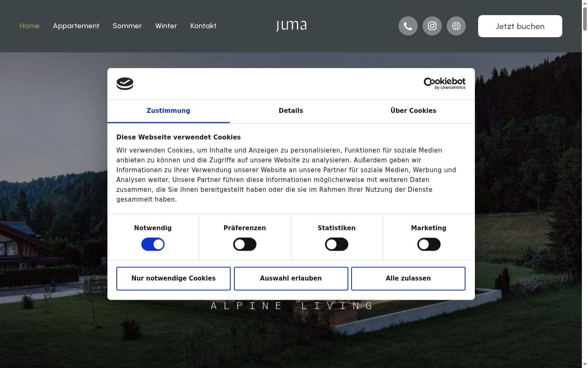Image resolution: width=588 pixels, height=368 pixels.
Task: Click the Cookiebot oval logo icon
Action: point(125,84)
